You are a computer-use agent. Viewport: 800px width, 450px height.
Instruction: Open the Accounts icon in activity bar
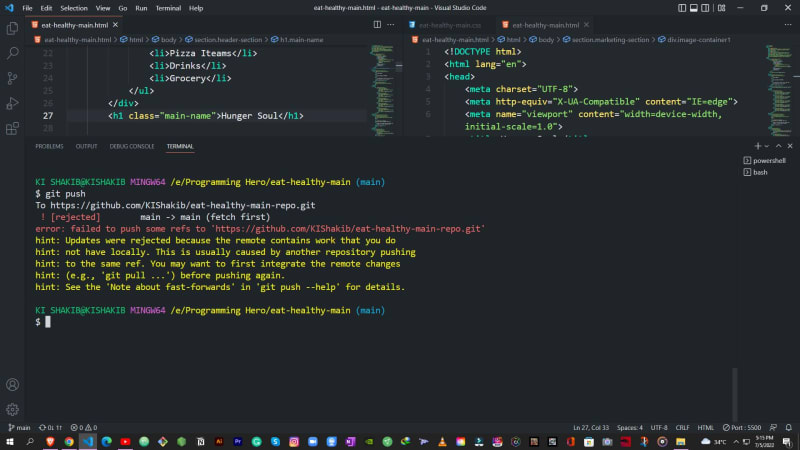point(12,384)
